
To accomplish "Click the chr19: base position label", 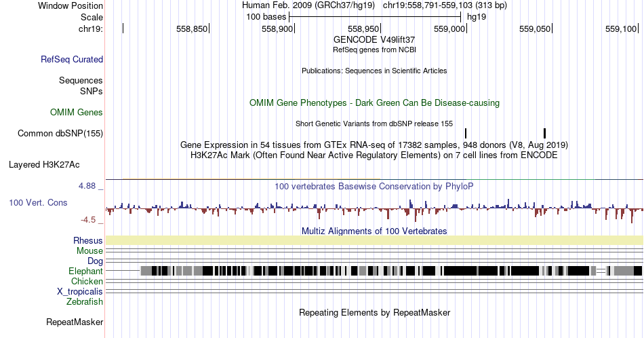I will (x=91, y=29).
